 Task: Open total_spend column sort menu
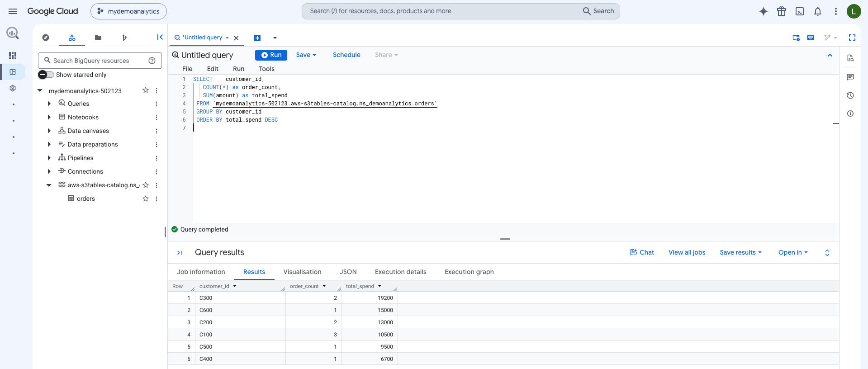point(379,286)
